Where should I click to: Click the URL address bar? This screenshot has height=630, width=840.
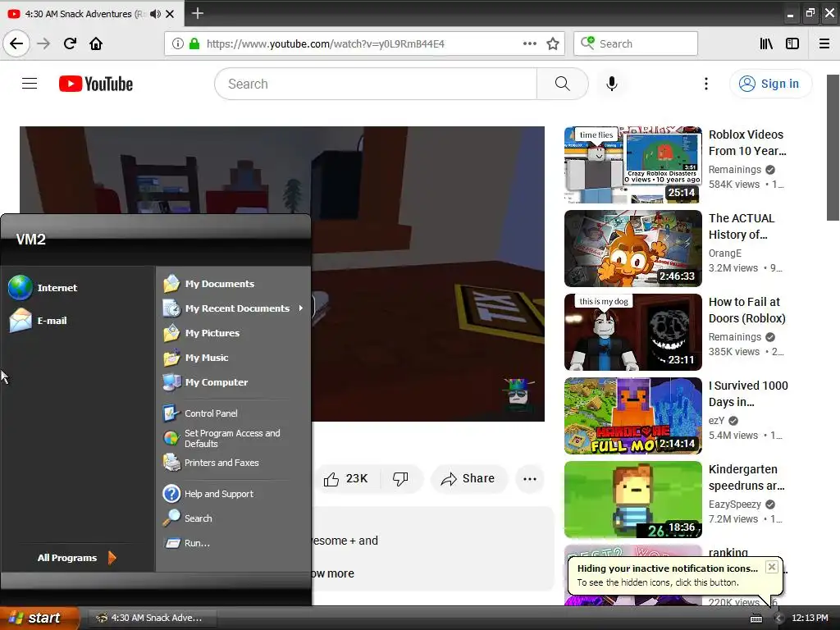pyautogui.click(x=363, y=44)
